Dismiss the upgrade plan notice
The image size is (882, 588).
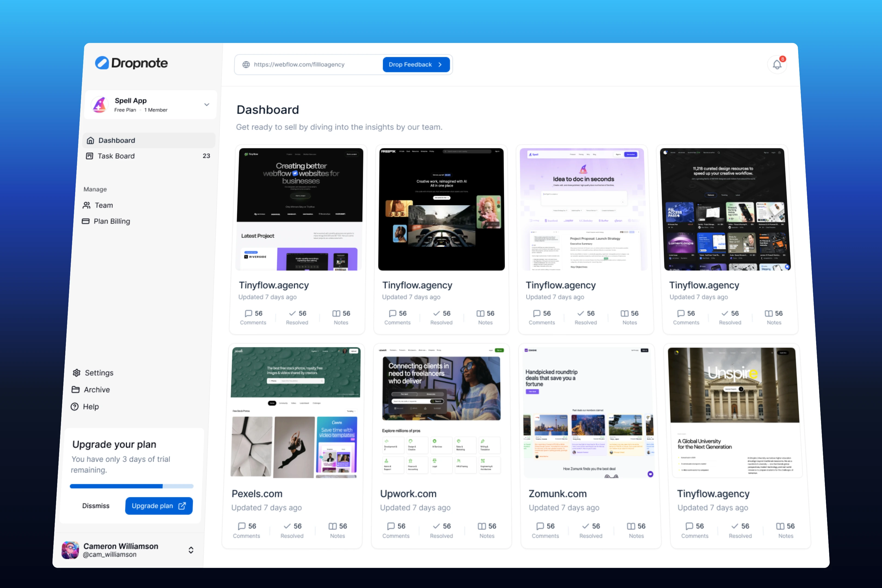click(x=96, y=506)
